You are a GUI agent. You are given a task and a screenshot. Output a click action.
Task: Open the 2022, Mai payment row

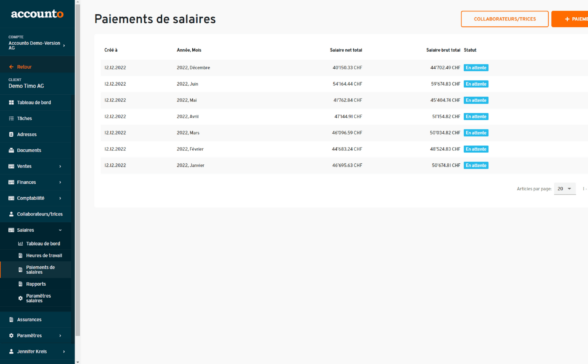(x=344, y=100)
